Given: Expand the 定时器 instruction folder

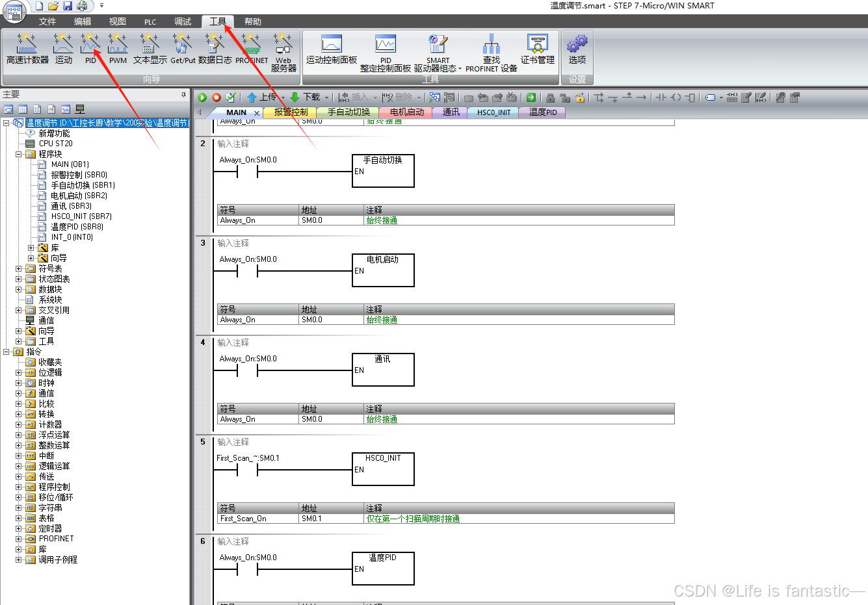Looking at the screenshot, I should point(19,528).
